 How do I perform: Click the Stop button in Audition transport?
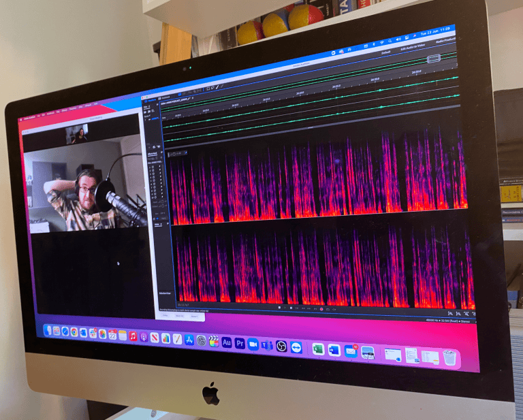click(279, 308)
